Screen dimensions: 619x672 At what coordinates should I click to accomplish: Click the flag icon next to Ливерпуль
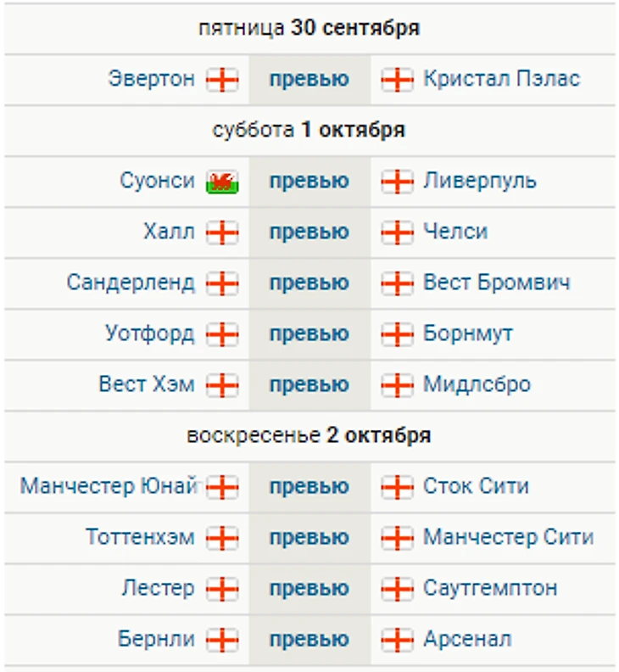pyautogui.click(x=397, y=182)
